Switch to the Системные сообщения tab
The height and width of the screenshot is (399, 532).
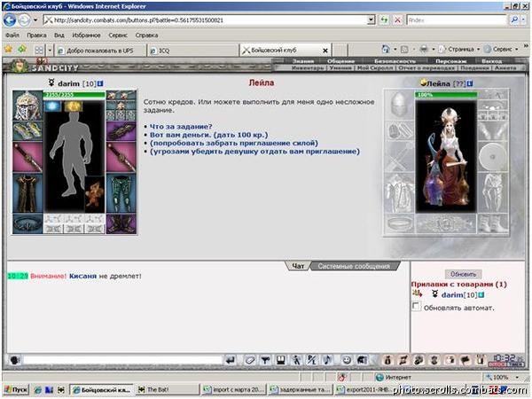pos(354,266)
